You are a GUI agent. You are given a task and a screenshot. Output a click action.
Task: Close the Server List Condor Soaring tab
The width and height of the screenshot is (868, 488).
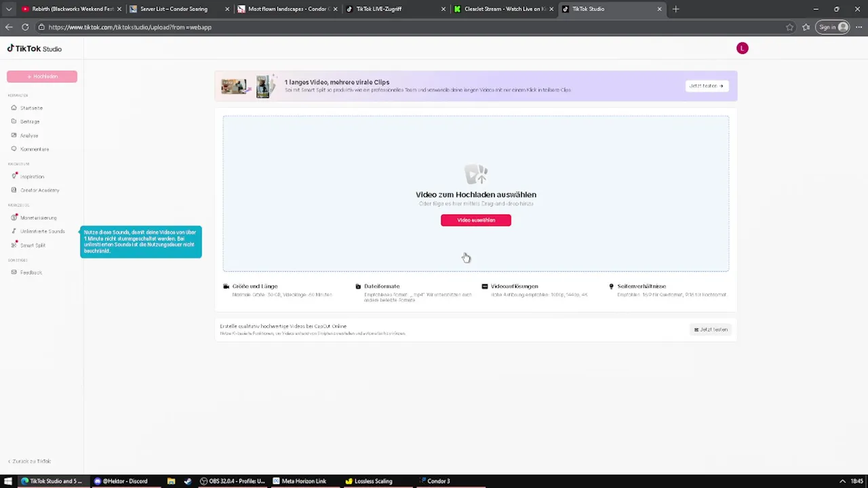coord(227,9)
